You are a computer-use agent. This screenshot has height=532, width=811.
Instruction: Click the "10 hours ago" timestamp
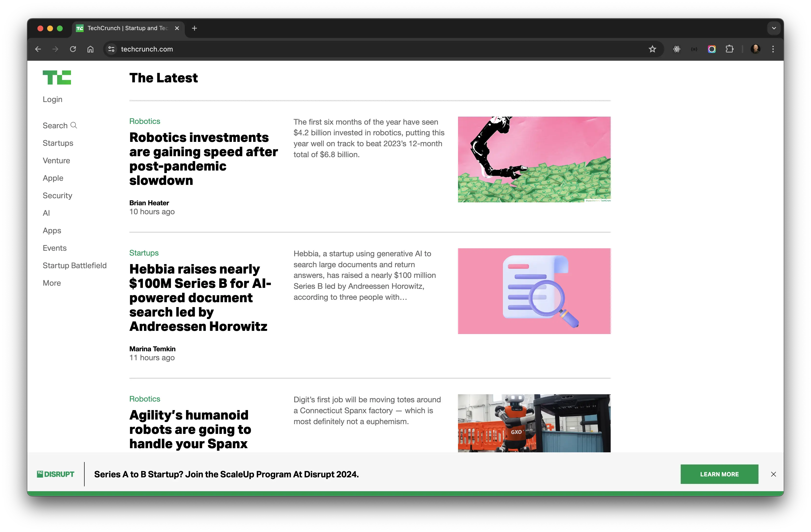click(x=152, y=212)
